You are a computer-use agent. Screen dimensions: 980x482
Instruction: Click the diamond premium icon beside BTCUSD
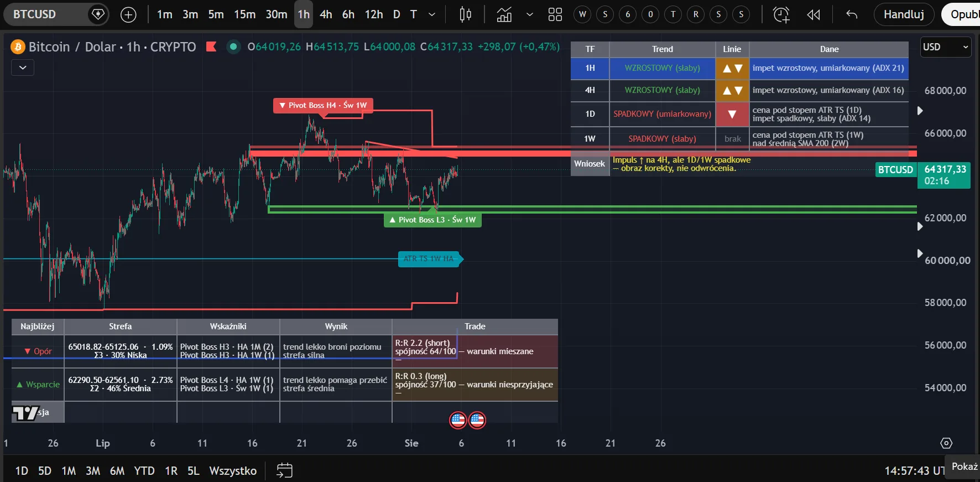(98, 14)
